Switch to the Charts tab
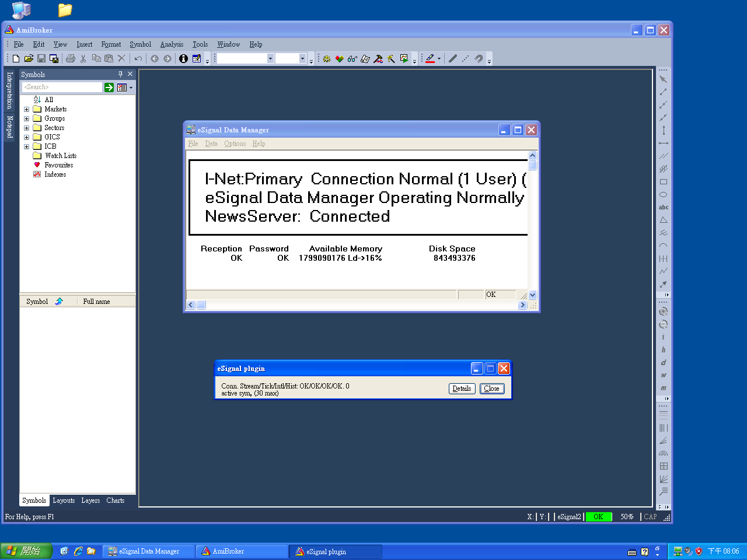This screenshot has height=560, width=747. pyautogui.click(x=116, y=501)
